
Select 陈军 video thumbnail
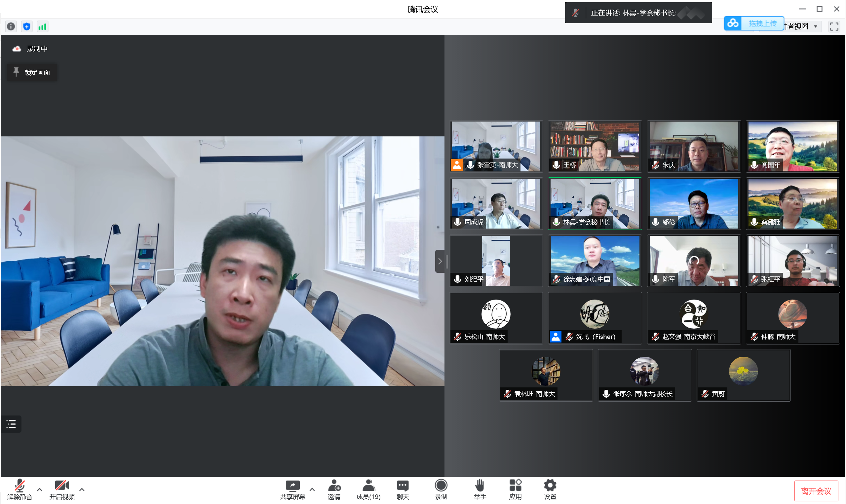[694, 261]
